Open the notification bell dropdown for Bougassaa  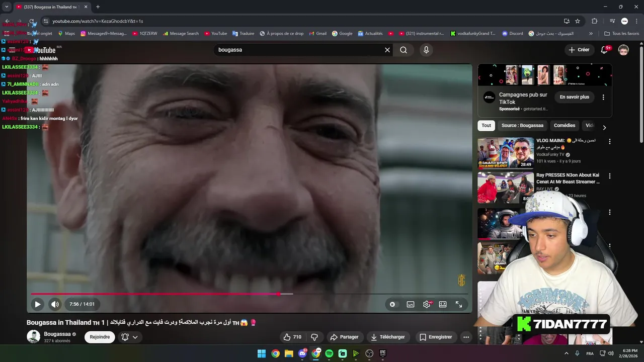[x=129, y=337]
